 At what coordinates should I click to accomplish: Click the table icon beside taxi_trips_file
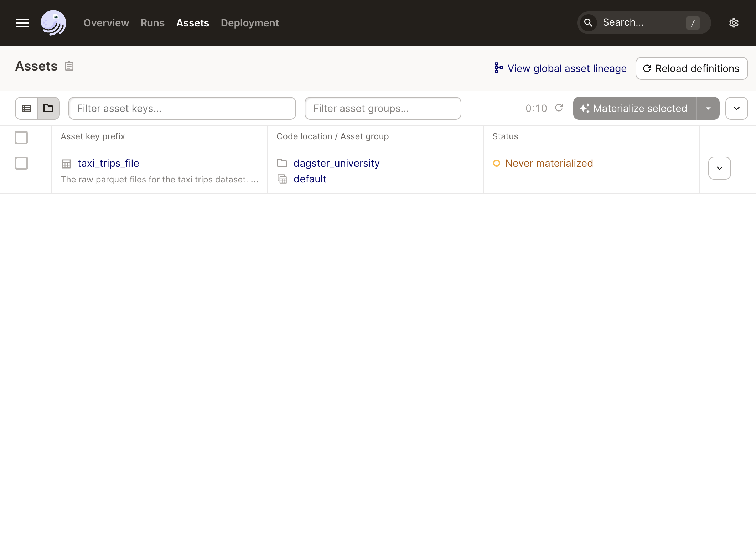[66, 164]
